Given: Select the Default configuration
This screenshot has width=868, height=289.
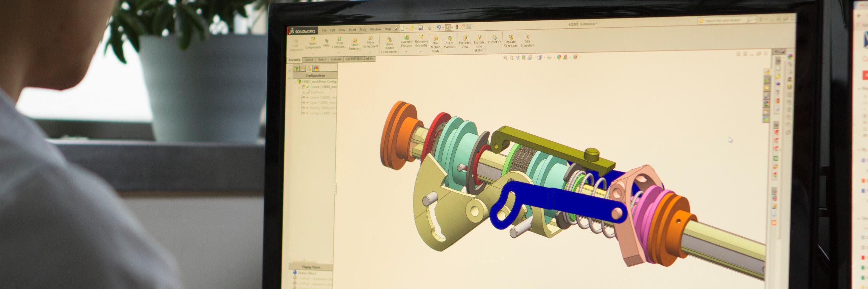Looking at the screenshot, I should [x=319, y=98].
